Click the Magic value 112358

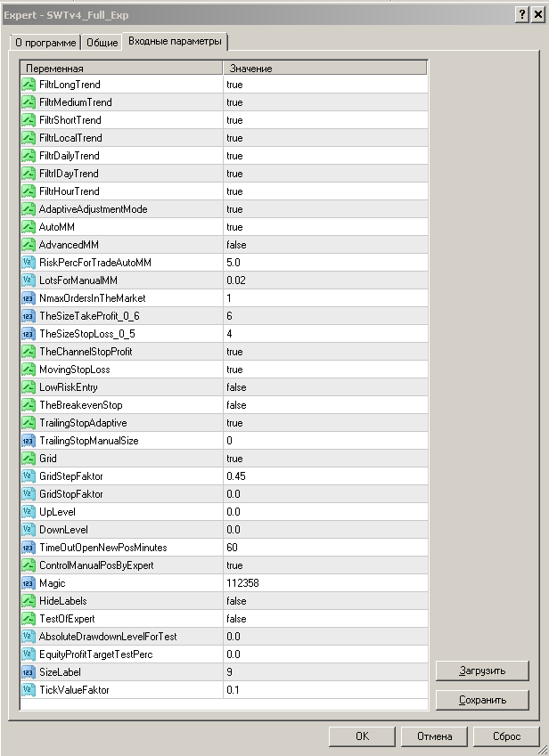pos(242,583)
